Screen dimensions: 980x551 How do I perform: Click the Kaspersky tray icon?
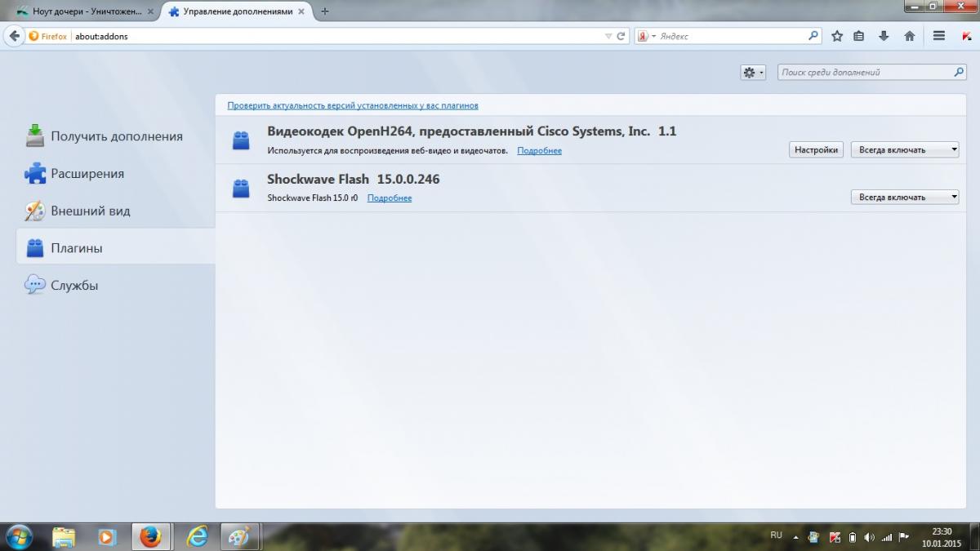[835, 537]
